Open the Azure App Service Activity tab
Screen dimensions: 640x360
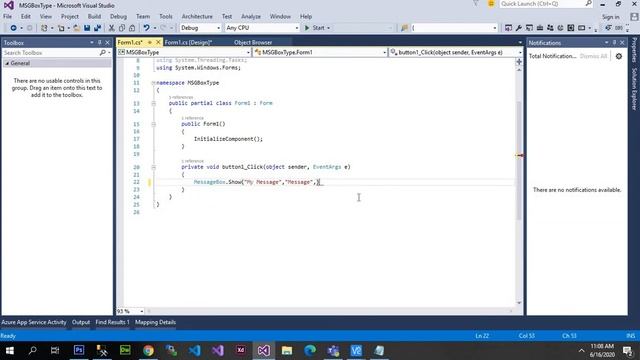click(x=34, y=322)
